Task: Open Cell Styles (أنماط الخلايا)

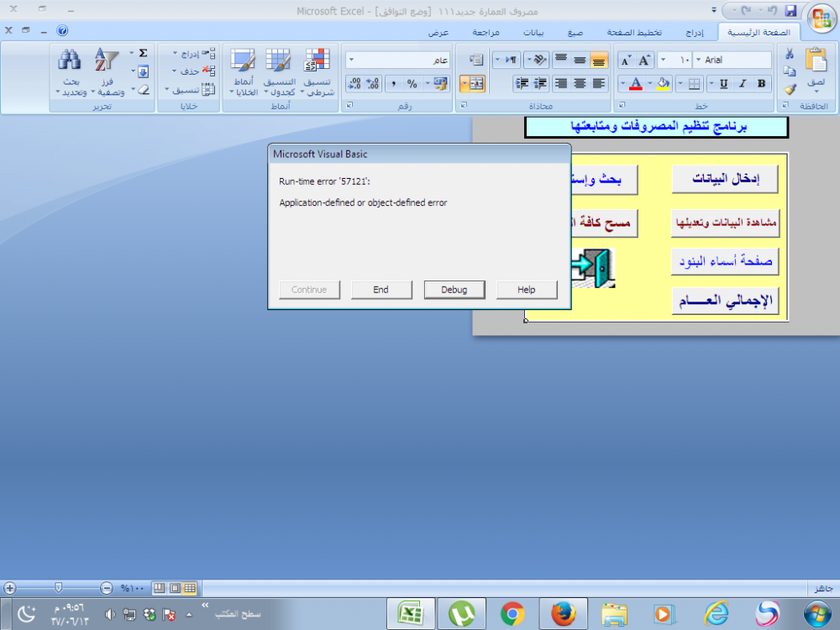Action: [x=244, y=72]
